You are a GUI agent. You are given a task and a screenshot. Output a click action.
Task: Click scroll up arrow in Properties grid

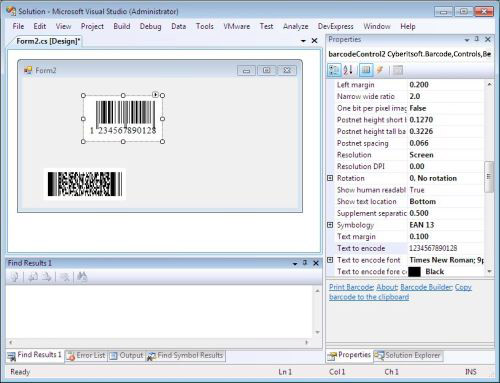coord(489,84)
